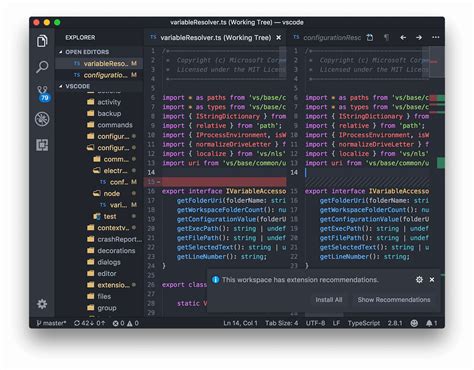Click the comm... subfolder in tree
Image resolution: width=474 pixels, height=370 pixels.
click(111, 159)
